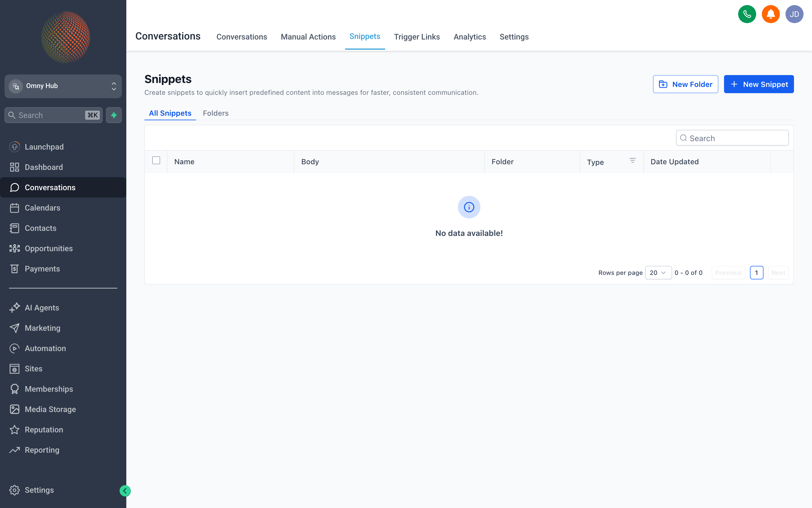Click the Media Storage image icon
The image size is (812, 508).
[14, 409]
